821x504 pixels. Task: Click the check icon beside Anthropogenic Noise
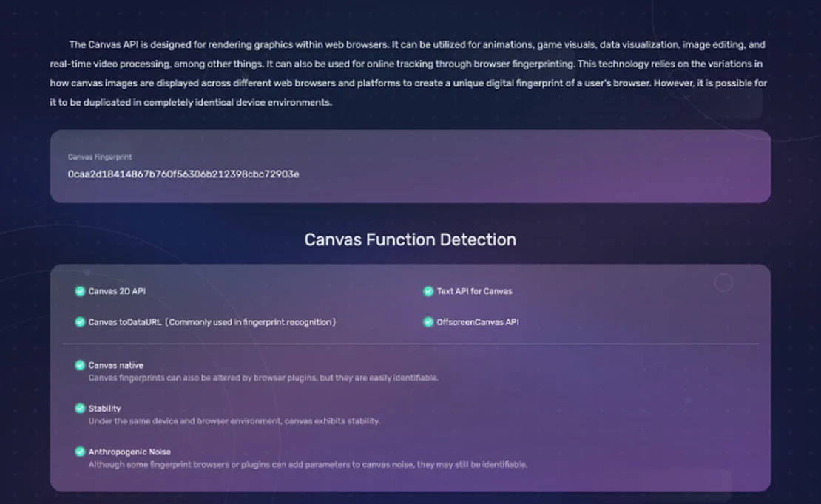(x=80, y=452)
